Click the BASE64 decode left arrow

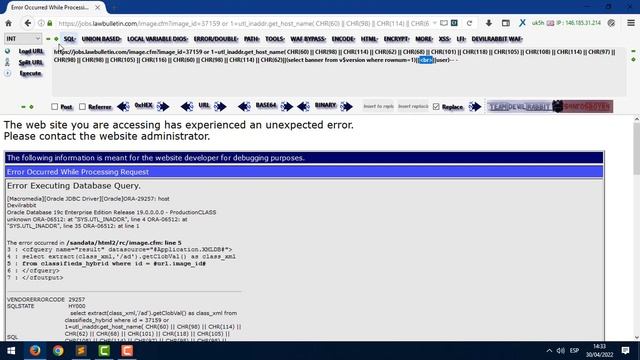point(244,107)
